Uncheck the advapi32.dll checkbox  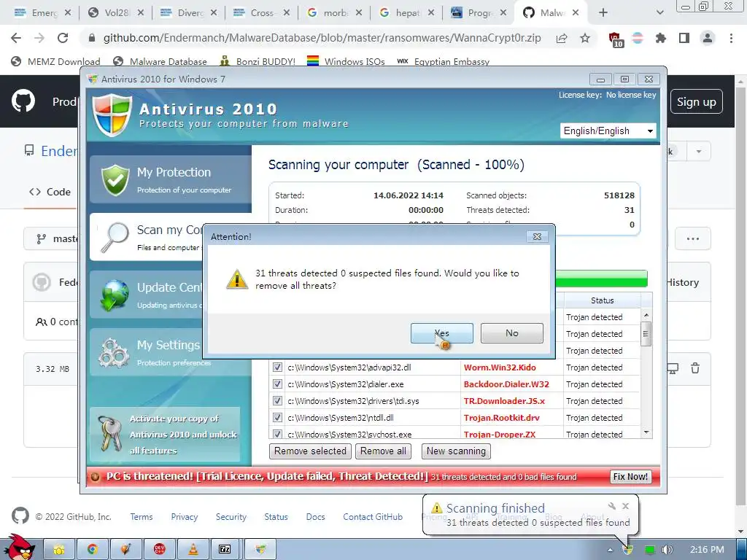coord(276,367)
